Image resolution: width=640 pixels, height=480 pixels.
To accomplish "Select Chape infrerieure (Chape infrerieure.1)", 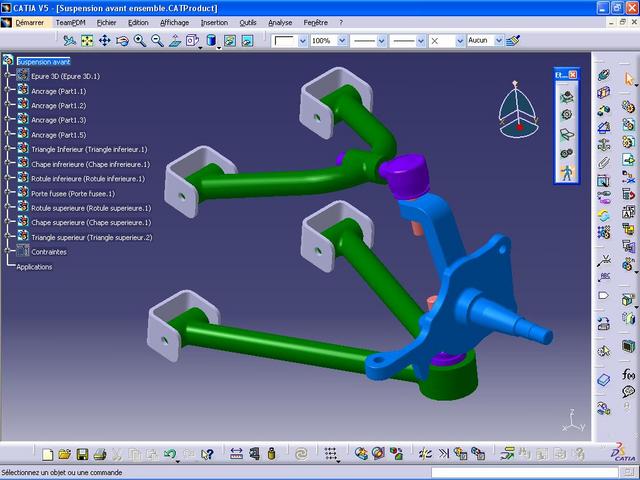I will pos(91,164).
